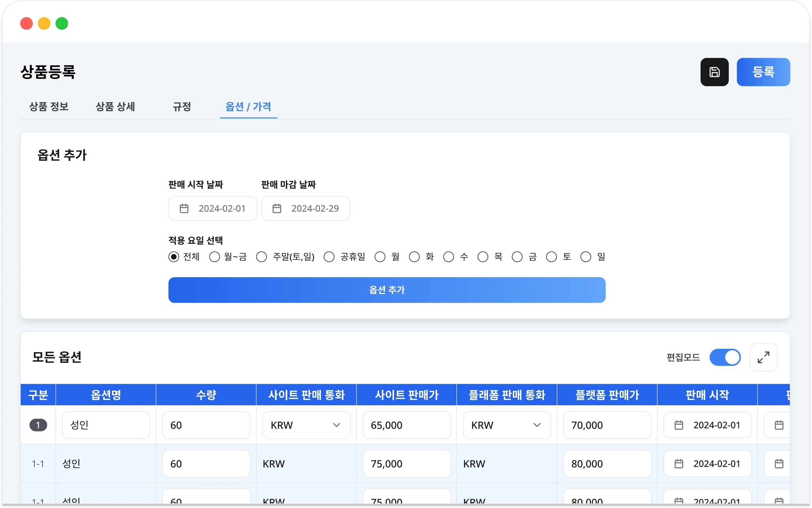812x508 pixels.
Task: Select the 수 radio button
Action: pos(449,257)
